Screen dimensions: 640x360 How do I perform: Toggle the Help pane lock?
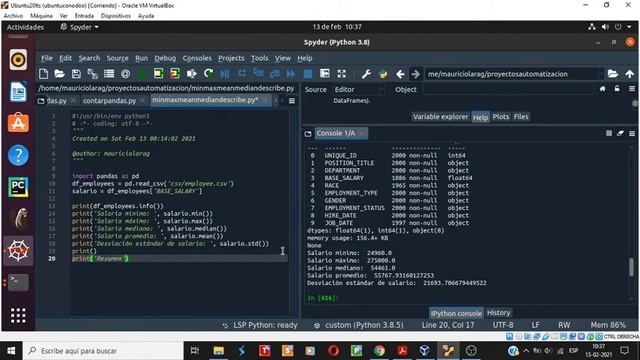click(617, 89)
